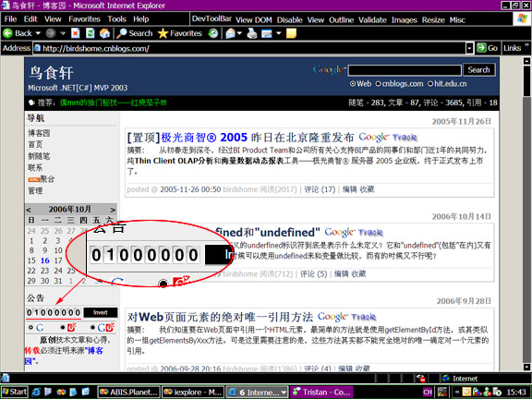Click the Go button next to address bar

click(488, 48)
